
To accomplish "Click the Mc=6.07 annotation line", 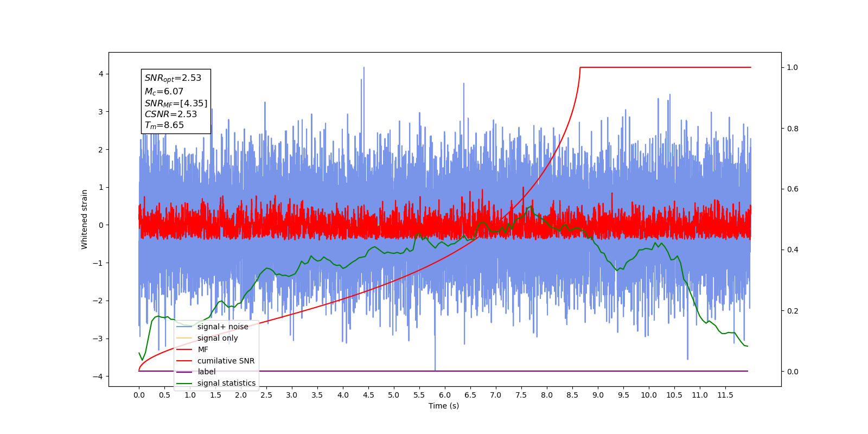I will pyautogui.click(x=164, y=92).
